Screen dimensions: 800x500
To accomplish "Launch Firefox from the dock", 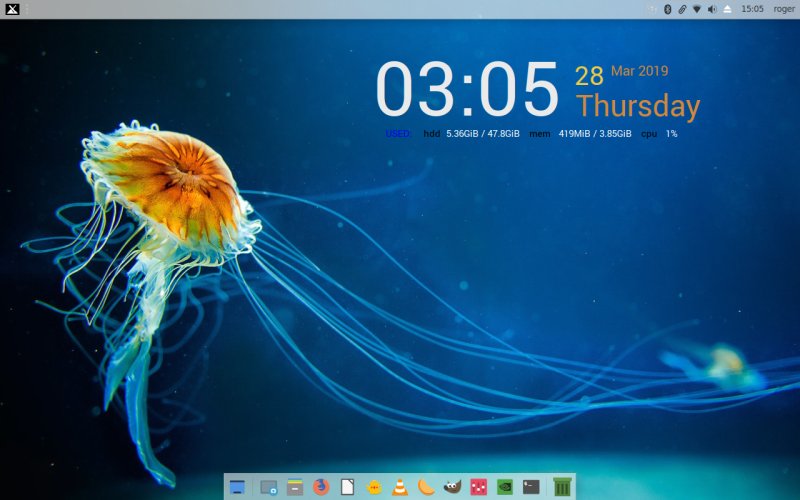I will click(321, 487).
